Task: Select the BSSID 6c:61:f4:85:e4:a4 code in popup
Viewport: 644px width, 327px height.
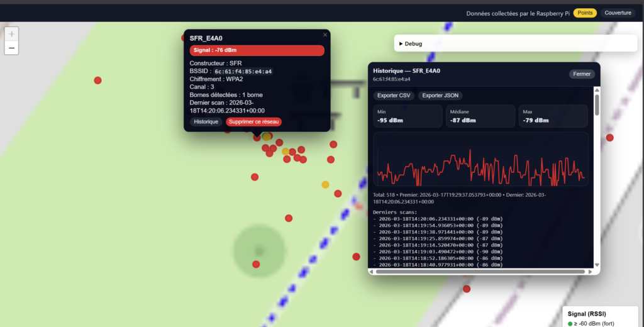Action: tap(243, 72)
